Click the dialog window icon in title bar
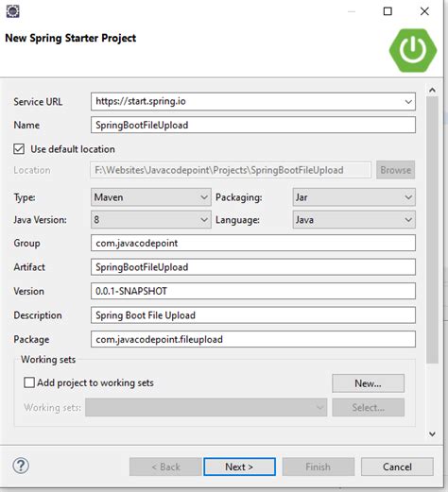 pyautogui.click(x=13, y=11)
